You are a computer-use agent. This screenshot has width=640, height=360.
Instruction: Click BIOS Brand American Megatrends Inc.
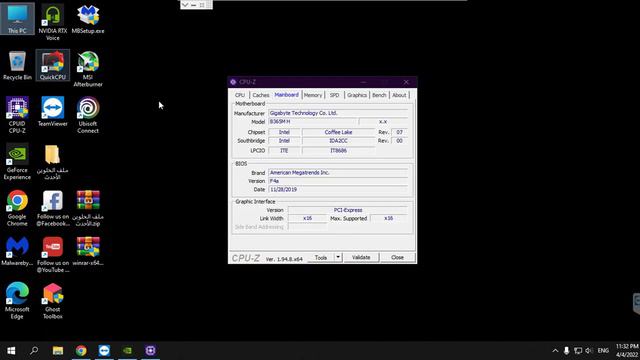coord(338,173)
